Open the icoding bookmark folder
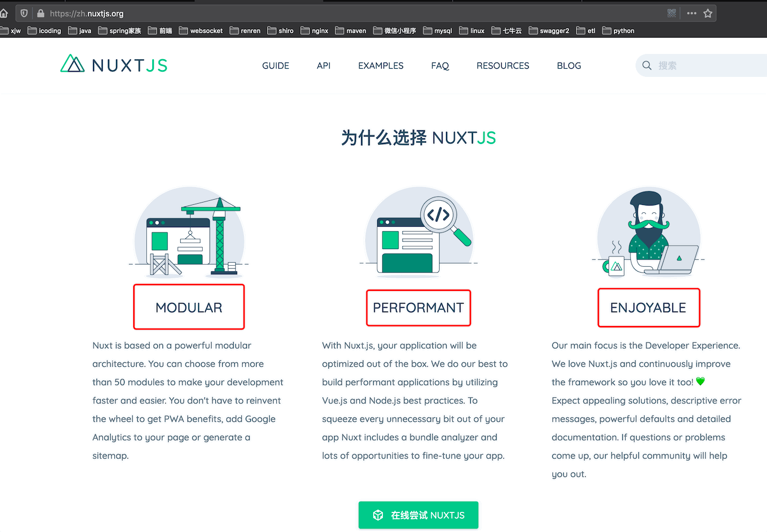This screenshot has width=767, height=532. pyautogui.click(x=44, y=31)
